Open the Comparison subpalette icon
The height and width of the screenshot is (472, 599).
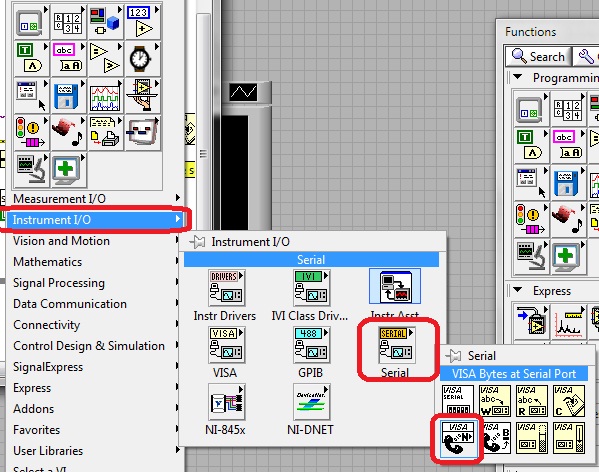[105, 58]
